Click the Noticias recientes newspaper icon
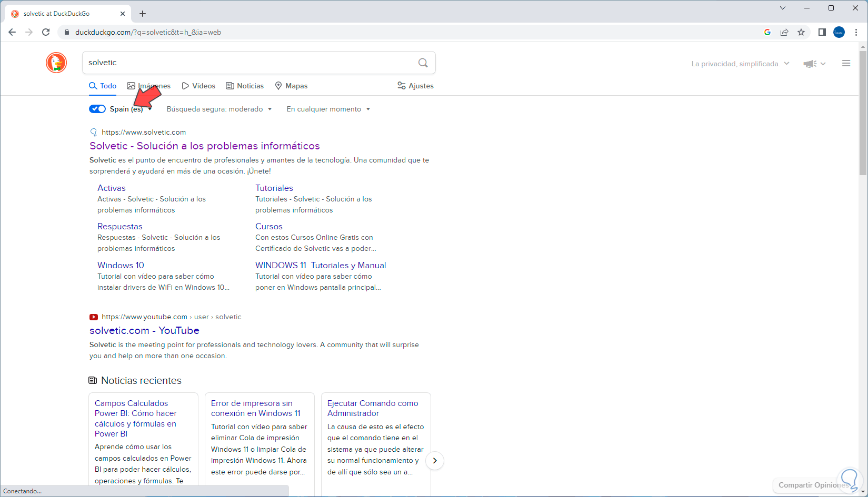This screenshot has height=497, width=868. pyautogui.click(x=93, y=380)
